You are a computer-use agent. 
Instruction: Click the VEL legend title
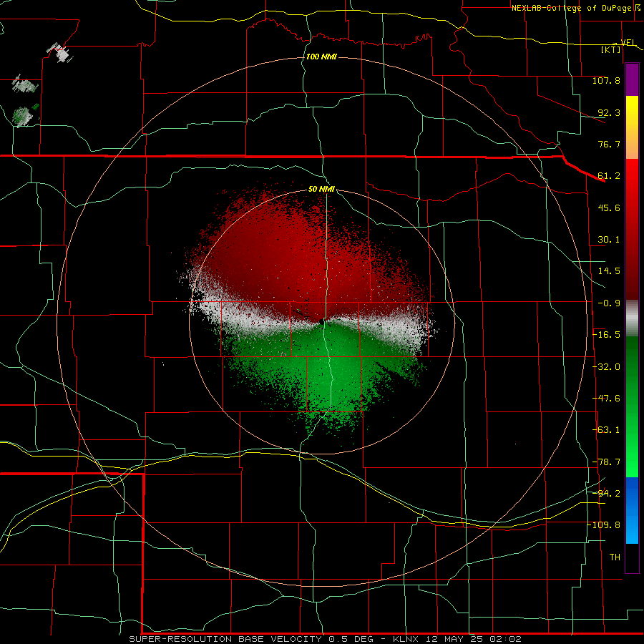628,42
